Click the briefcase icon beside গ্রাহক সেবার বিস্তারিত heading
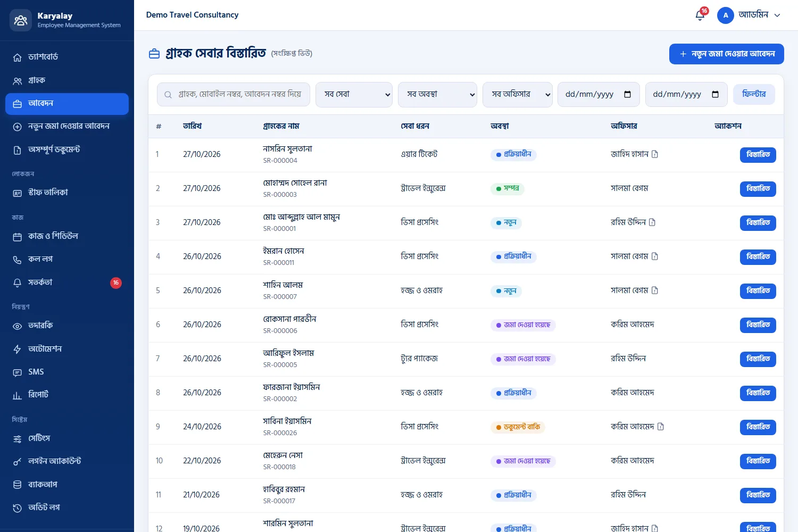Screen dimensions: 798x532 pyautogui.click(x=154, y=54)
